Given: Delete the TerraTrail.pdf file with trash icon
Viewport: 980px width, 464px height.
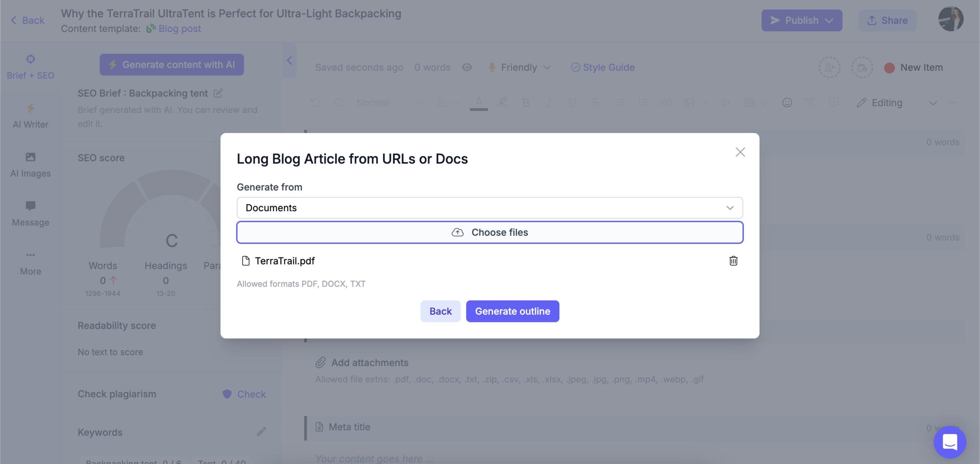Looking at the screenshot, I should pyautogui.click(x=733, y=261).
